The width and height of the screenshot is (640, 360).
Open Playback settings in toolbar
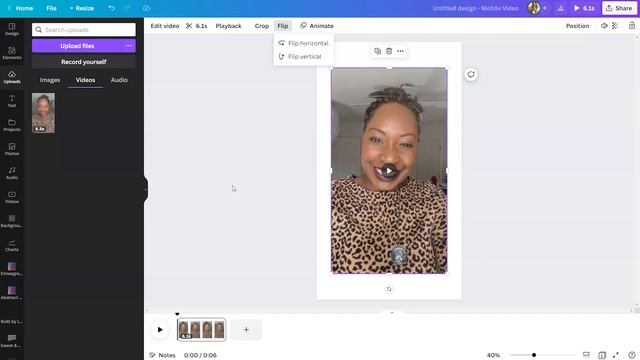(x=229, y=26)
